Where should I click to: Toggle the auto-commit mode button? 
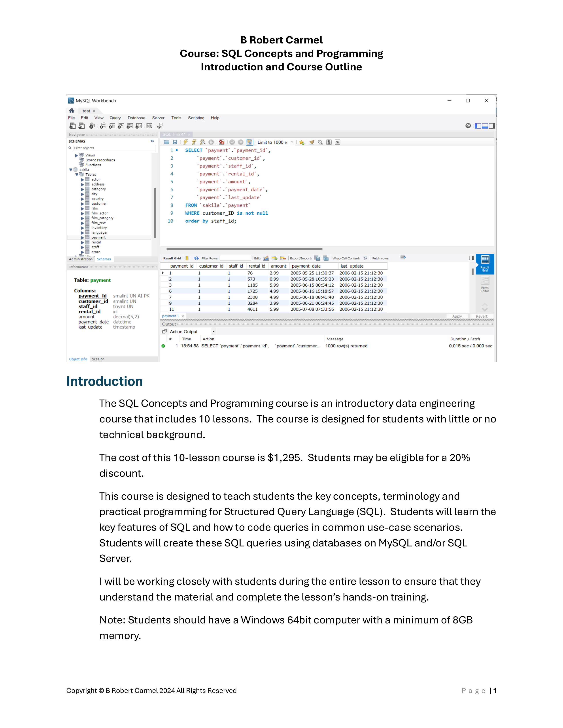point(249,142)
